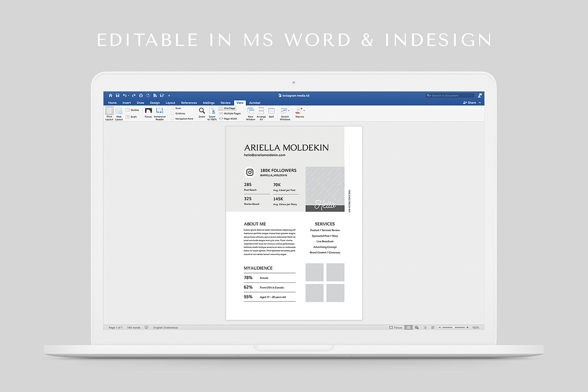Open the Review ribbon tab
Image resolution: width=588 pixels, height=392 pixels.
pos(225,103)
